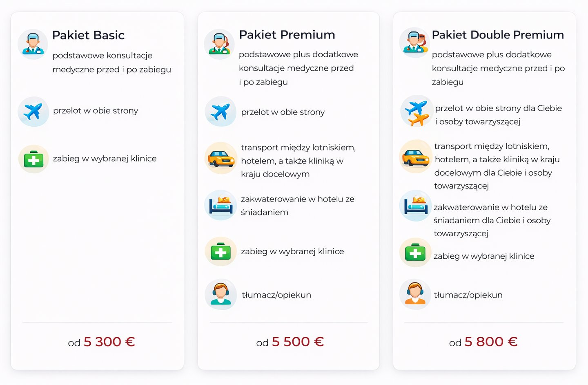The height and width of the screenshot is (385, 588).
Task: Click the airplane icon in Pakiet Basic
Action: [33, 111]
